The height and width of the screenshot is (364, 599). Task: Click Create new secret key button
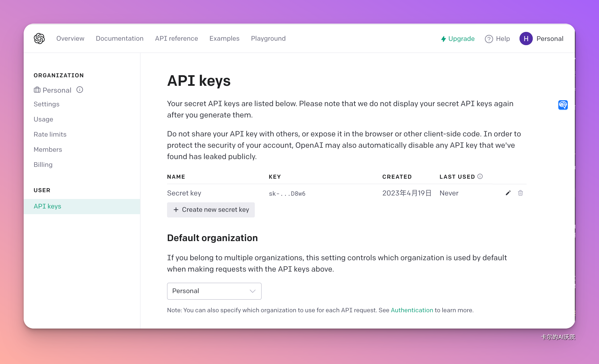(211, 209)
